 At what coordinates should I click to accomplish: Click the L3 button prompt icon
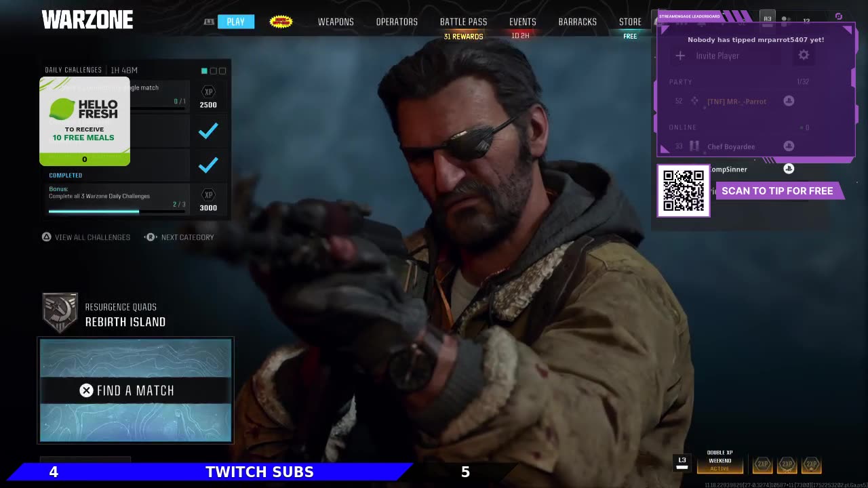pyautogui.click(x=682, y=462)
